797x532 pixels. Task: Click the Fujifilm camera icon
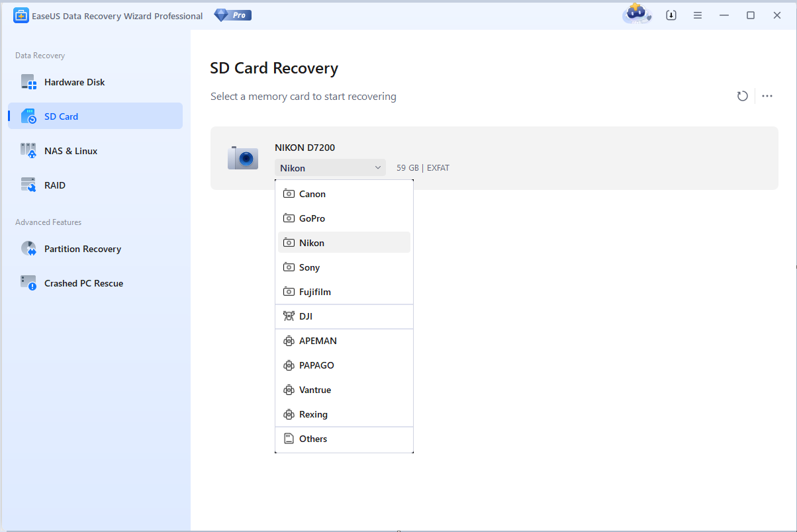pos(289,292)
